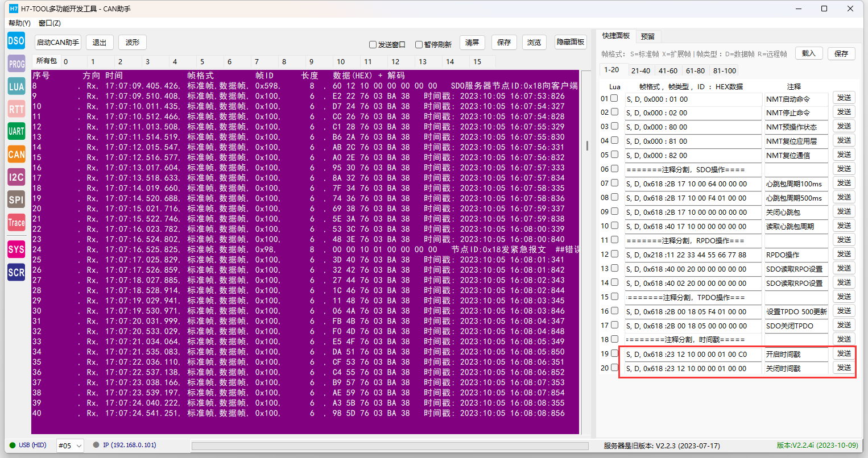Open the RTT viewer tool

pos(16,109)
